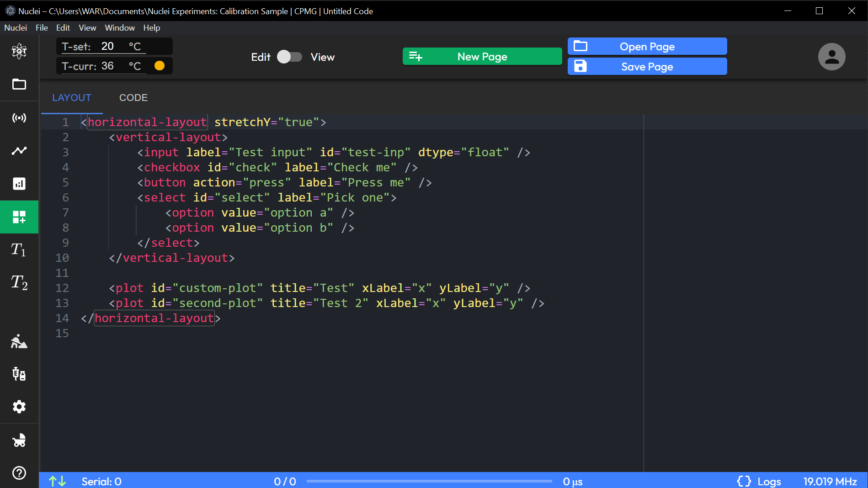Click the status bar progress slider
This screenshot has height=488, width=868.
click(x=429, y=481)
